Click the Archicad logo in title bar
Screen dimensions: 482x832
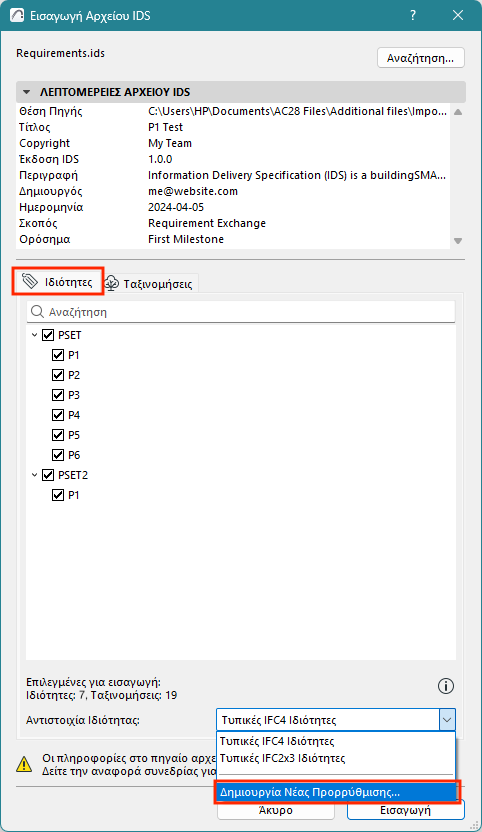tap(17, 15)
